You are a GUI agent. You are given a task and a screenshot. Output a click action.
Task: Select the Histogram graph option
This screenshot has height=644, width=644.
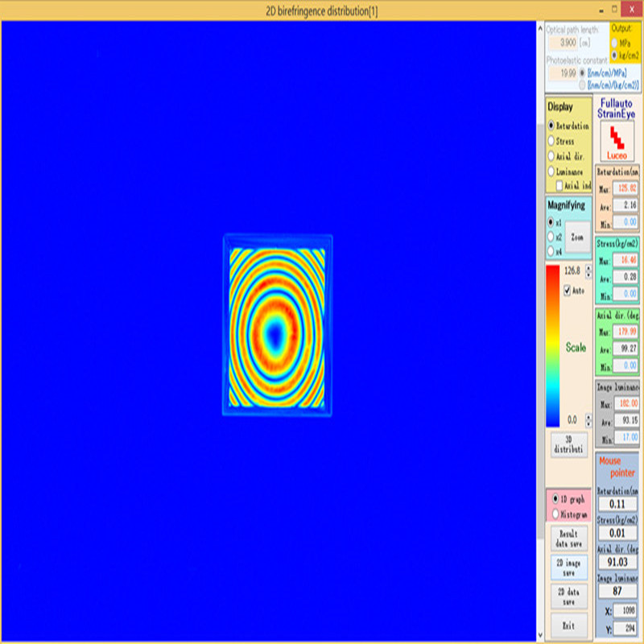point(554,514)
